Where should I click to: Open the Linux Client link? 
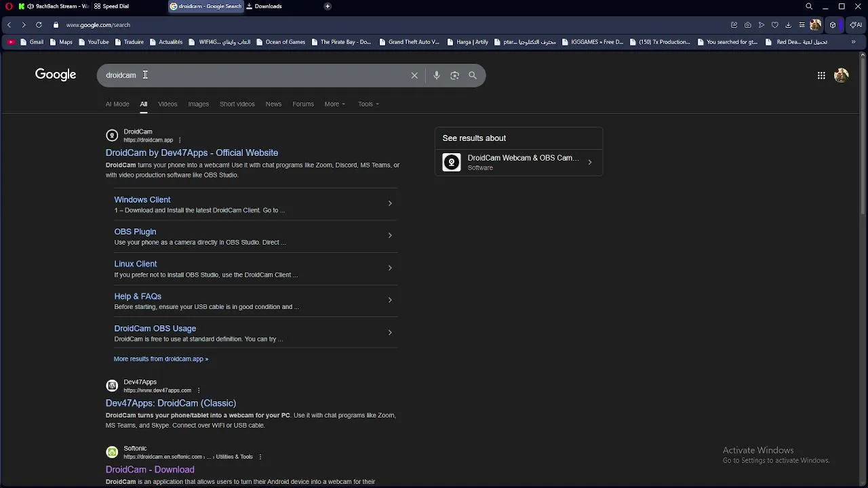pos(136,264)
